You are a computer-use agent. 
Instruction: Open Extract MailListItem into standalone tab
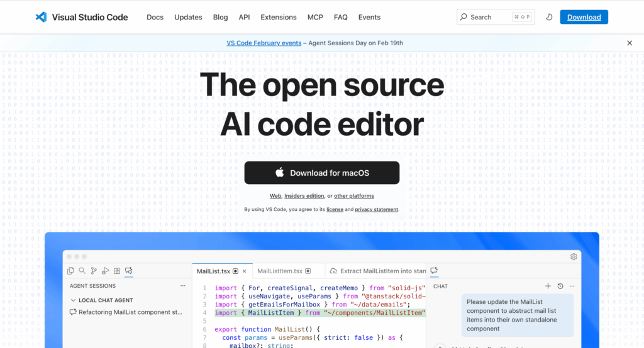pyautogui.click(x=376, y=271)
